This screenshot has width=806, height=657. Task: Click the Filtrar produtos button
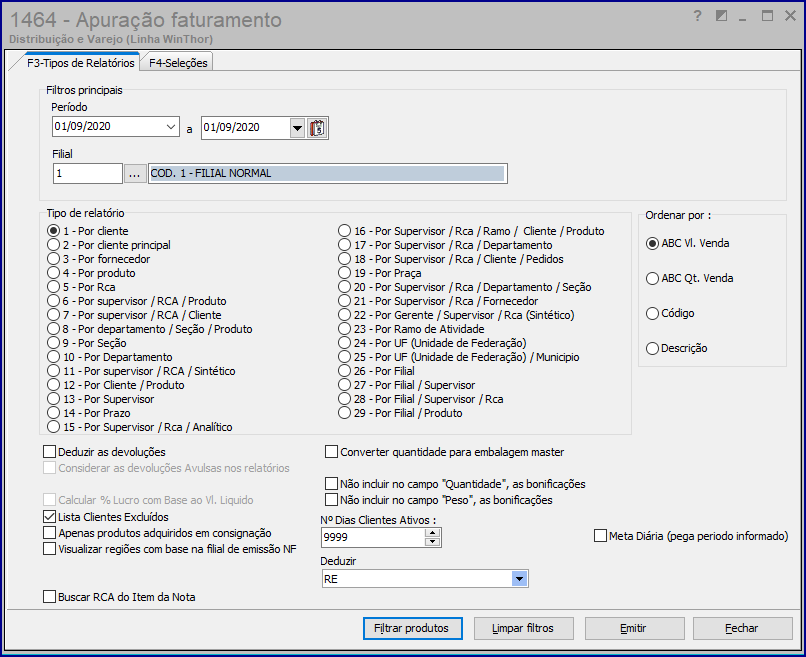412,628
